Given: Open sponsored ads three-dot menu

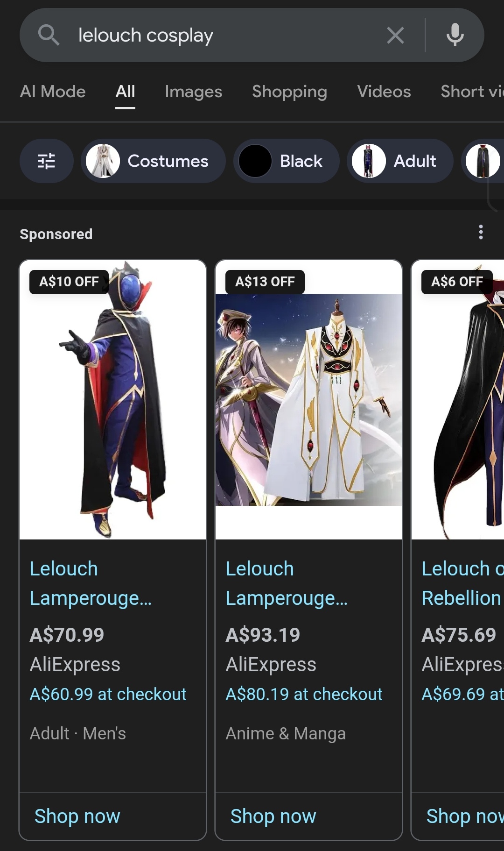Looking at the screenshot, I should point(481,232).
